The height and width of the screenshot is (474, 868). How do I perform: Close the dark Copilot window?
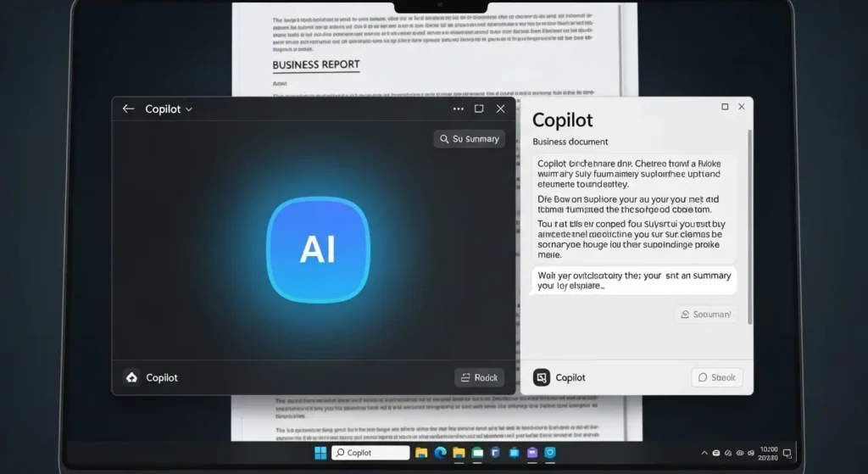500,109
